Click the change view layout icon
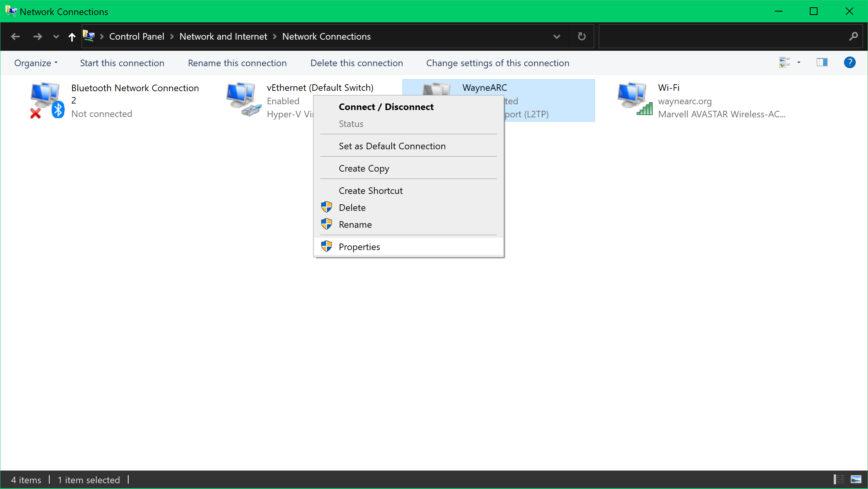 (784, 62)
